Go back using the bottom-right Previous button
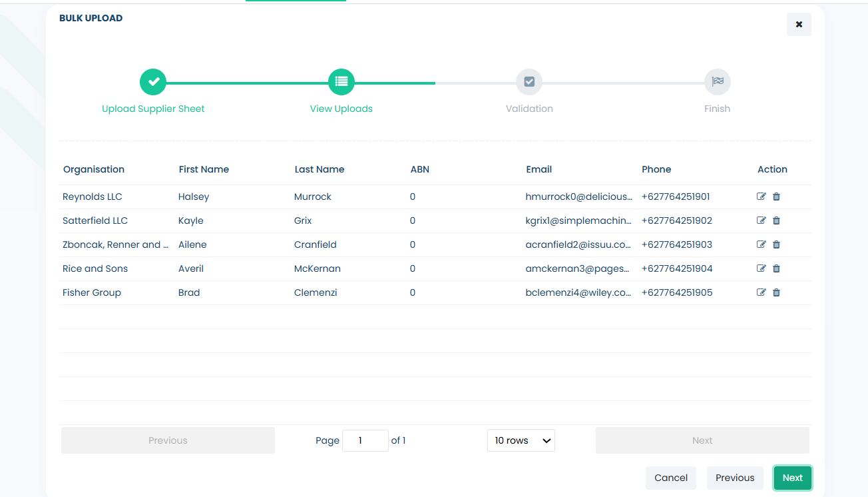Viewport: 868px width, 497px height. (x=735, y=478)
